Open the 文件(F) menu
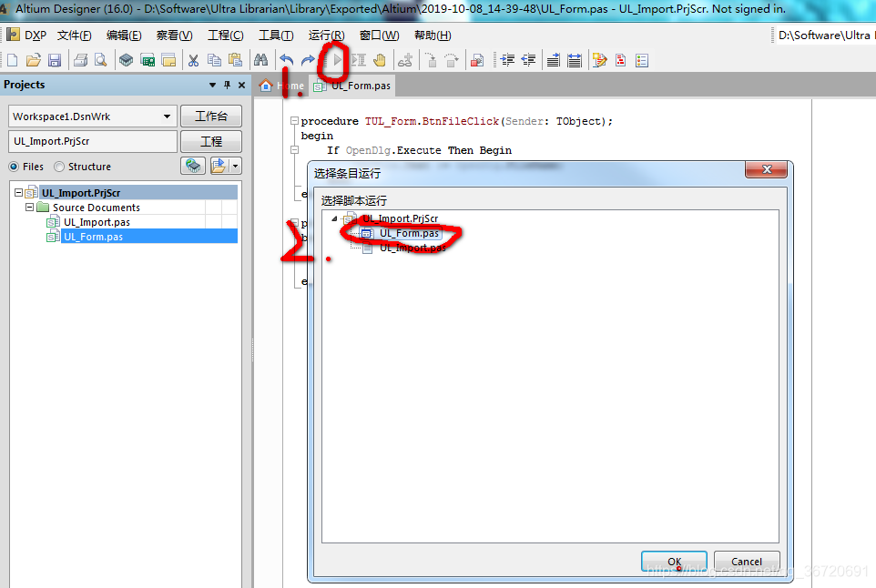This screenshot has width=876, height=588. pos(75,35)
